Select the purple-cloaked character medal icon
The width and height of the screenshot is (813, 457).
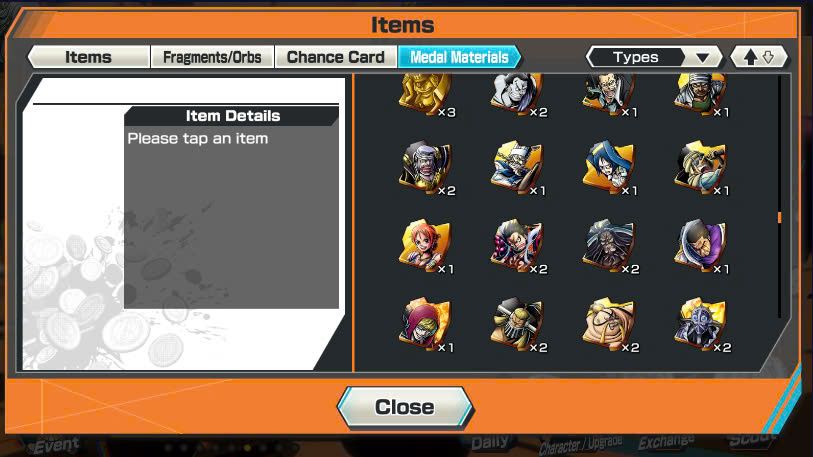click(x=701, y=246)
